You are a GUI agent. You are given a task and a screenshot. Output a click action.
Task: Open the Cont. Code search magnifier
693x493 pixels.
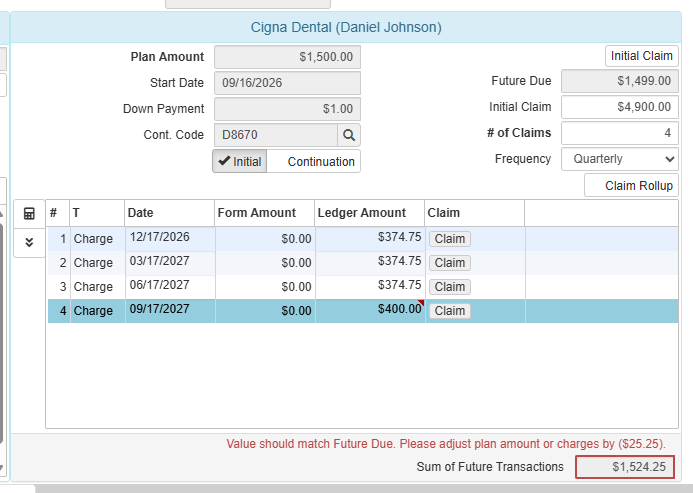pos(349,135)
